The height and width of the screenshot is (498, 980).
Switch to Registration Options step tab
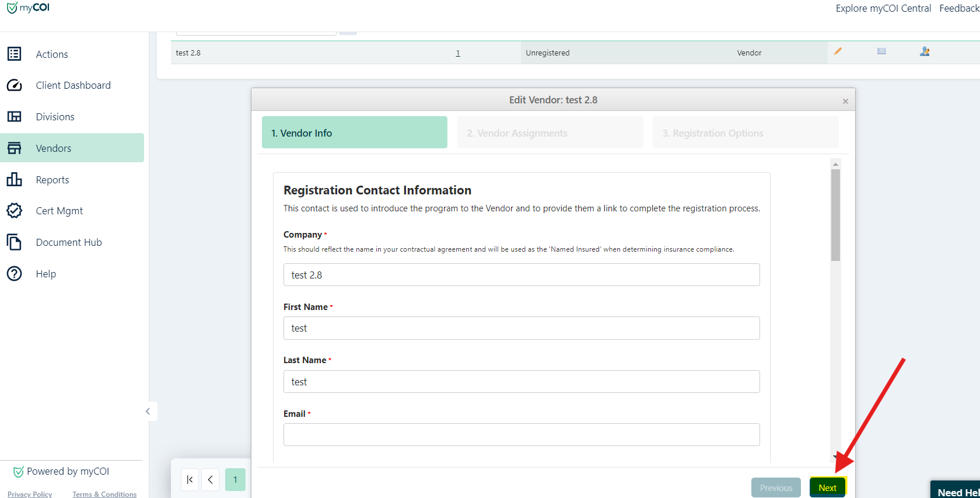[745, 133]
